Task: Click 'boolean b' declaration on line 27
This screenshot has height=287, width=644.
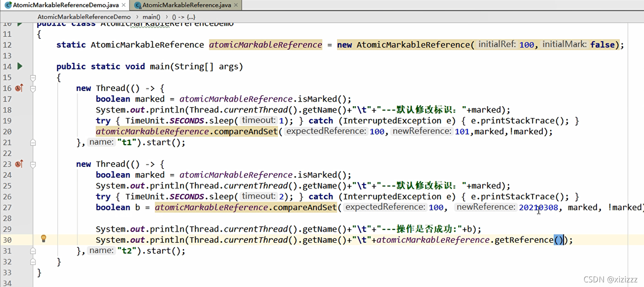Action: coord(118,207)
